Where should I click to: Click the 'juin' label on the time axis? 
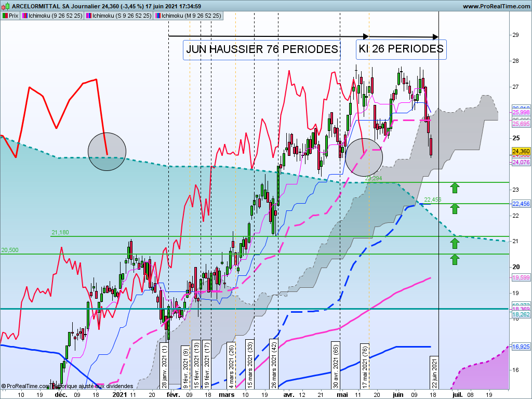(398, 395)
